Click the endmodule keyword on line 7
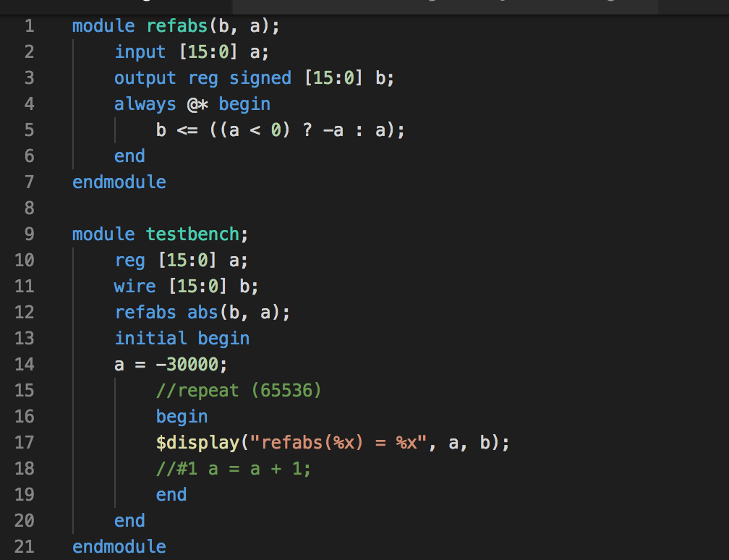 click(119, 182)
